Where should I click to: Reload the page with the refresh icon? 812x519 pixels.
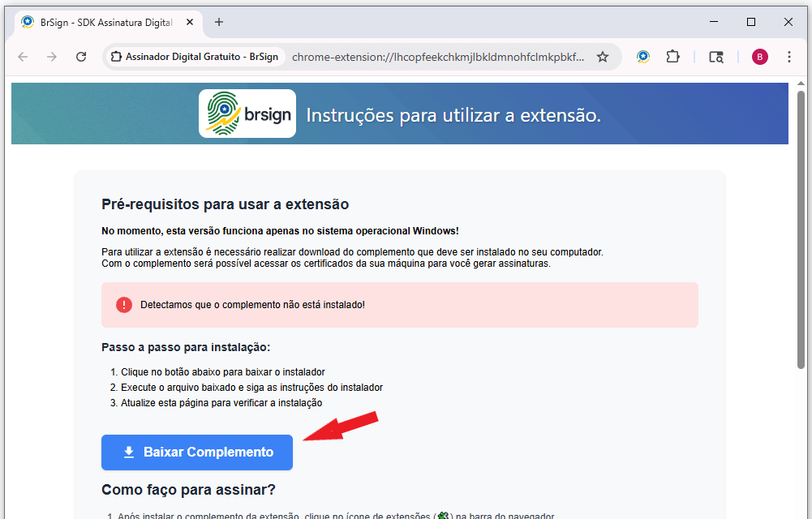click(x=81, y=57)
